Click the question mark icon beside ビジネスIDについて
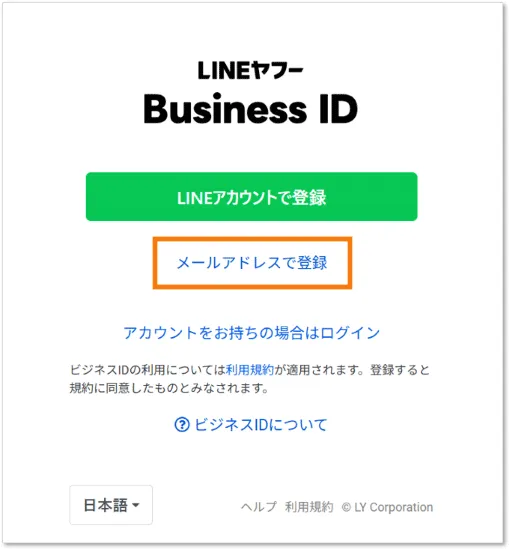The height and width of the screenshot is (550, 510). pyautogui.click(x=182, y=425)
